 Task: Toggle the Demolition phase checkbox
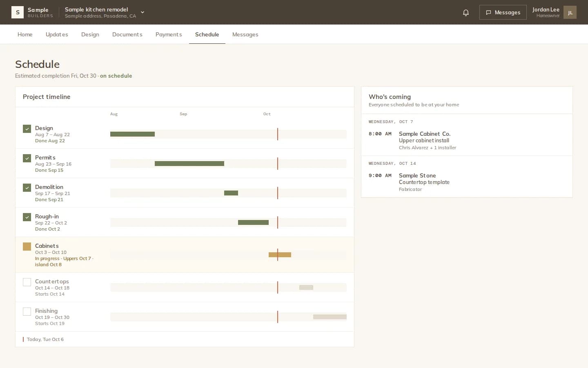pyautogui.click(x=27, y=188)
